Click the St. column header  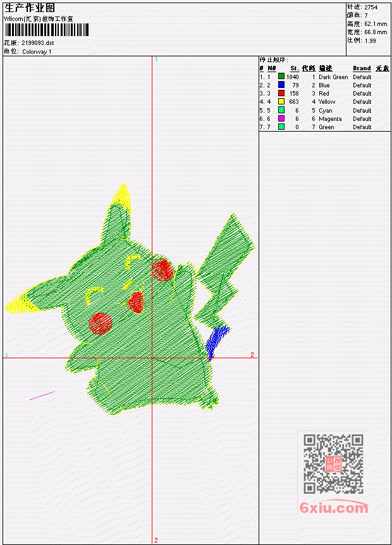pyautogui.click(x=295, y=68)
